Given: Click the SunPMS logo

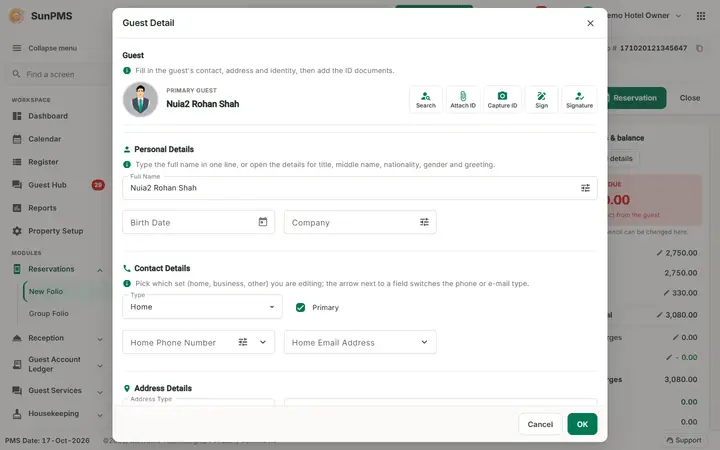Looking at the screenshot, I should pyautogui.click(x=17, y=16).
